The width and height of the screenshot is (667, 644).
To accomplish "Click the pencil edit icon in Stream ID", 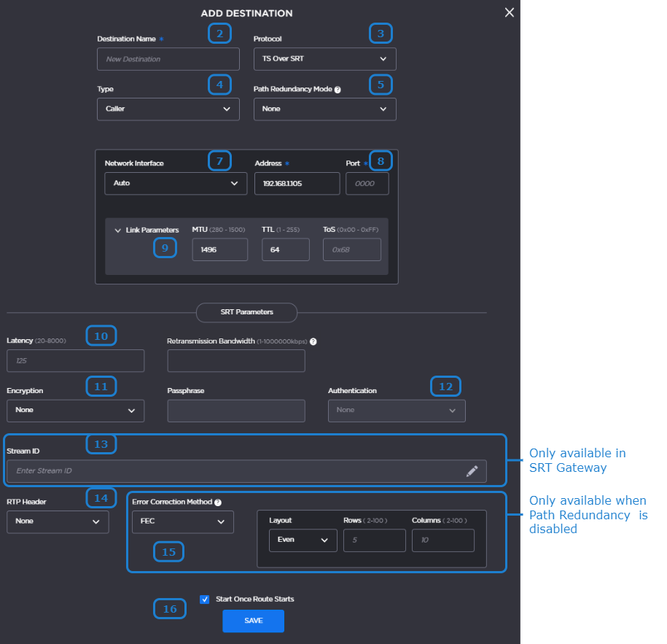I will [x=472, y=471].
